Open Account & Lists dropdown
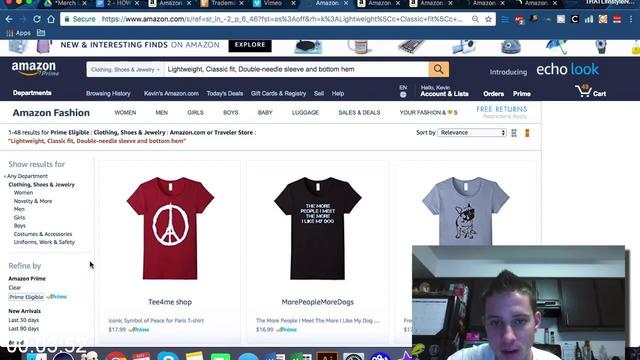This screenshot has height=360, width=640. pos(444,91)
